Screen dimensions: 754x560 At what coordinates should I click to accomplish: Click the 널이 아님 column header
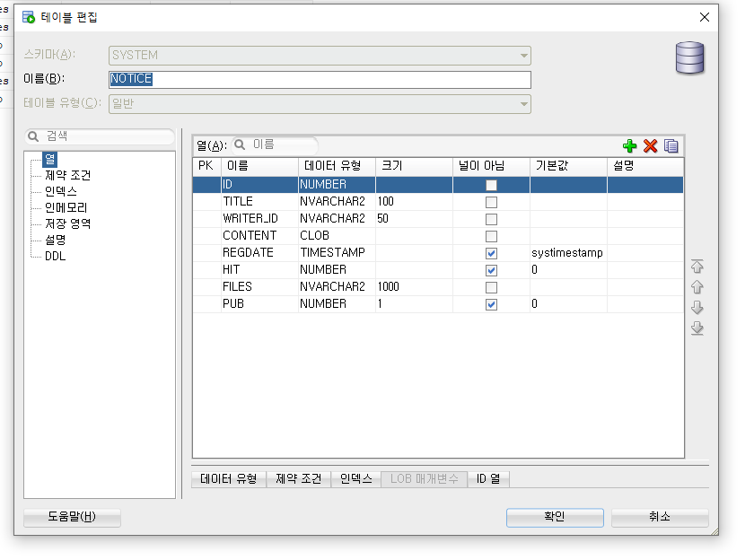pyautogui.click(x=492, y=166)
